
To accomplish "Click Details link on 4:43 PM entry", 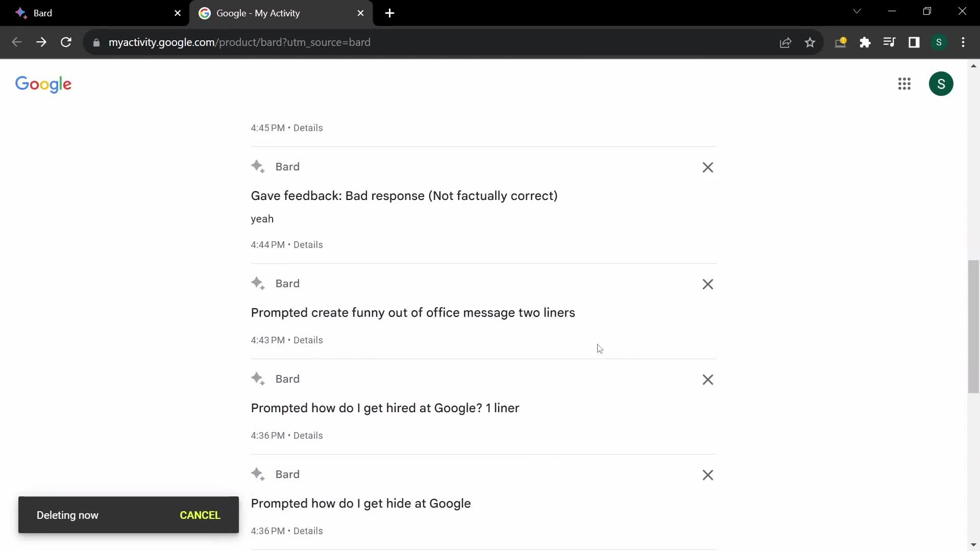I will pos(309,340).
